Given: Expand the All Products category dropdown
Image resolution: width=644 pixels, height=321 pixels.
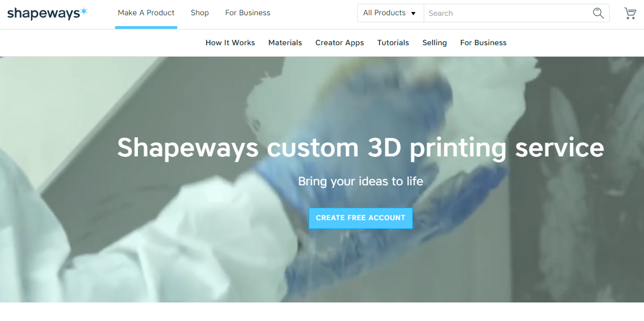Looking at the screenshot, I should point(389,13).
